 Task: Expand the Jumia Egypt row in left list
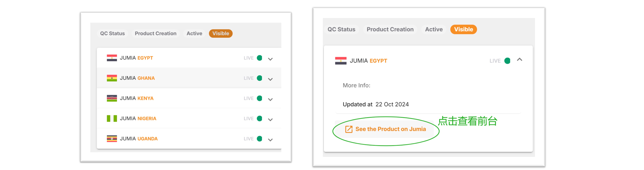pos(270,59)
